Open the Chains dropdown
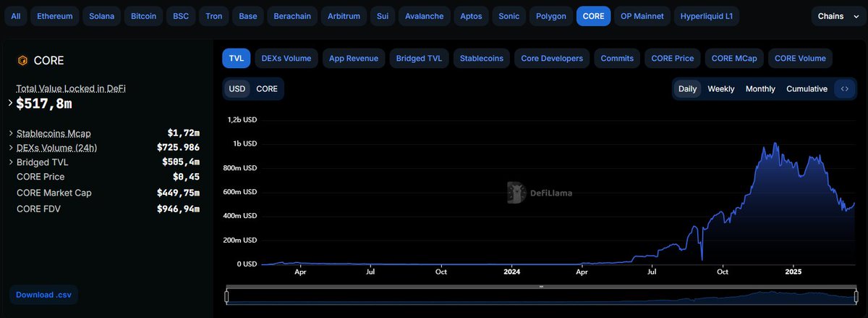This screenshot has width=868, height=318. [837, 16]
